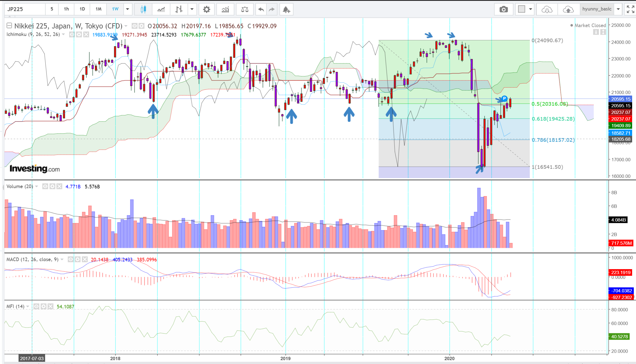Add a price alert bell

point(286,9)
